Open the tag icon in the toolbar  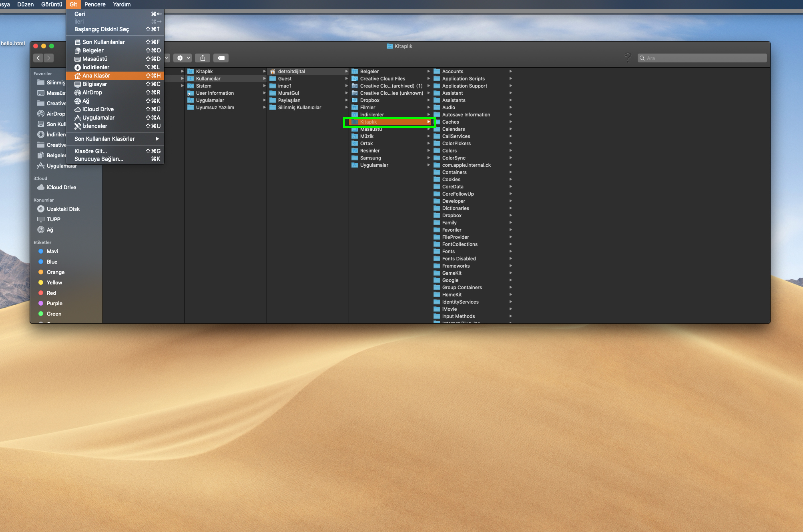click(x=221, y=58)
